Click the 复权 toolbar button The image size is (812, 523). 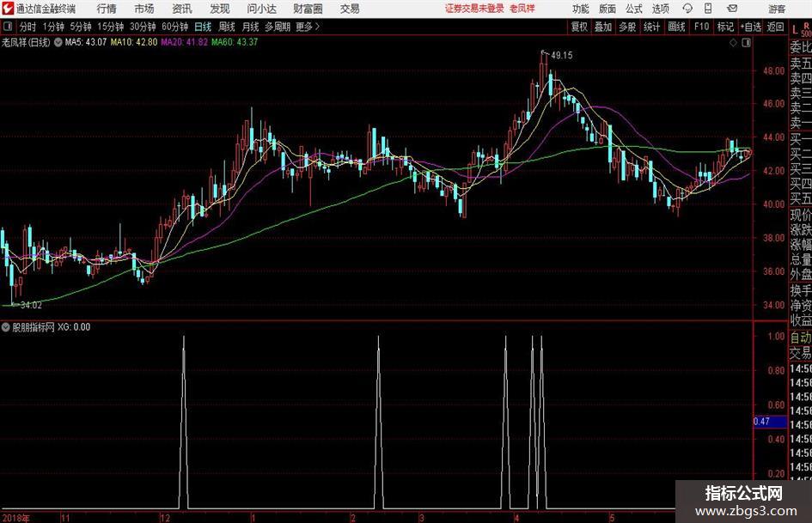click(x=579, y=27)
